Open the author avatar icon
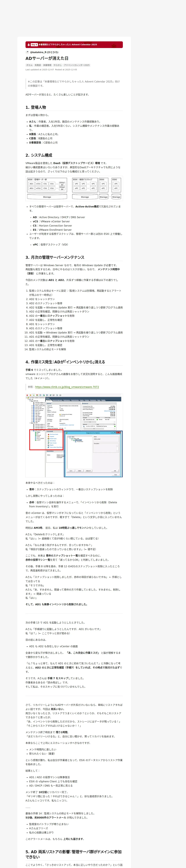The image size is (186, 868). pos(27,52)
